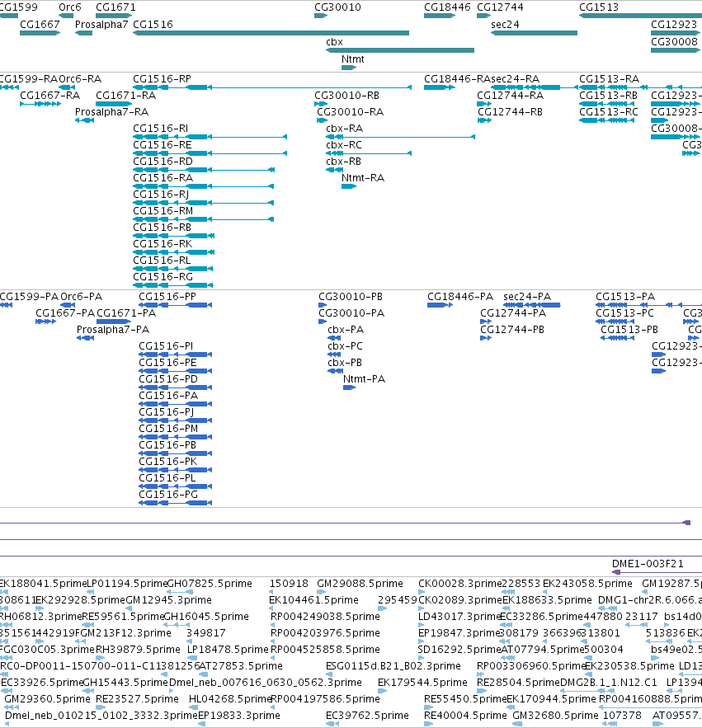Click the ESG0115d.B21_B02.3prime EST label
Screen dimensions: 702x728
pyautogui.click(x=393, y=666)
